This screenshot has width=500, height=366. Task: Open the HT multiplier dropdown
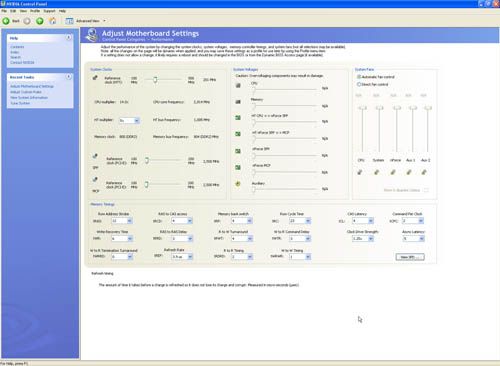[137, 121]
